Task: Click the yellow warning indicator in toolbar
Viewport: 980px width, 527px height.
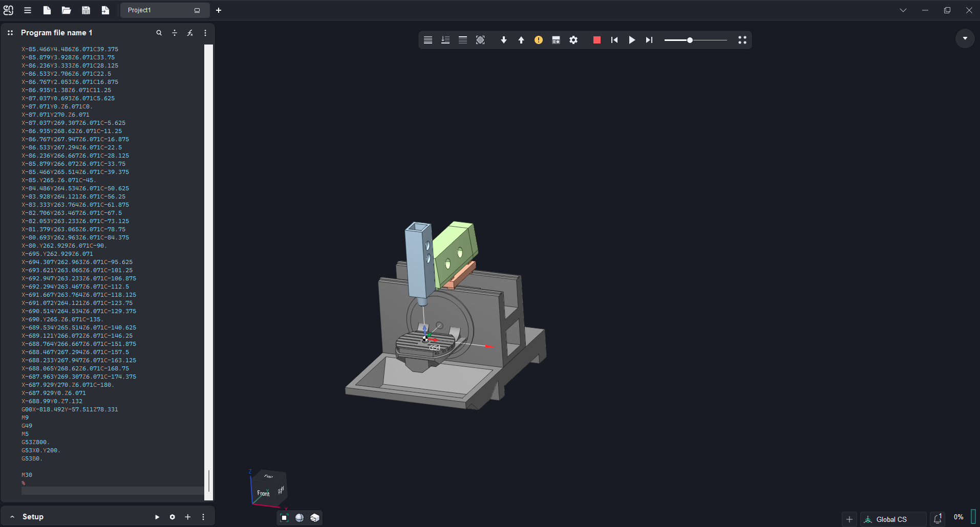Action: pos(538,40)
